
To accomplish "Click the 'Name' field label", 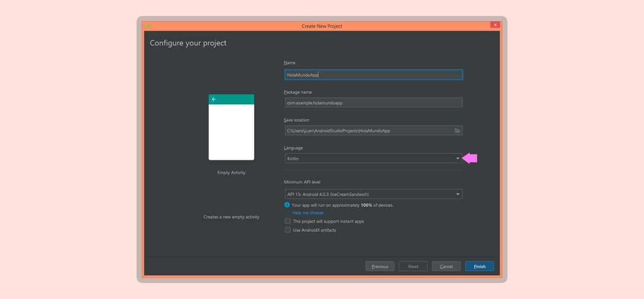I will tap(290, 62).
